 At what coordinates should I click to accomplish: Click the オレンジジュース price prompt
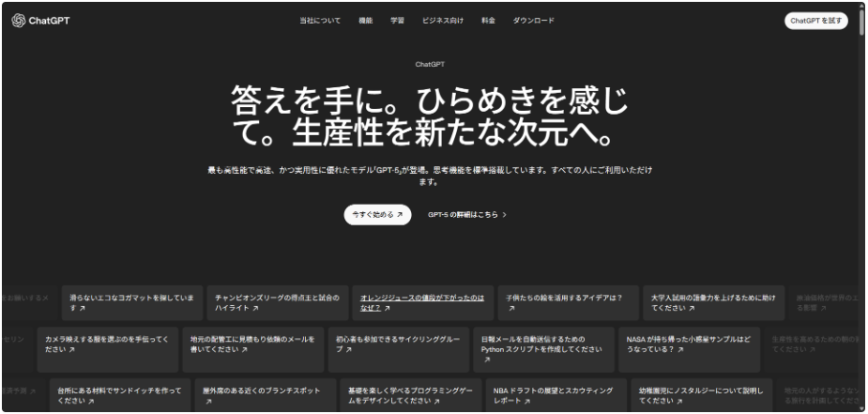point(421,301)
